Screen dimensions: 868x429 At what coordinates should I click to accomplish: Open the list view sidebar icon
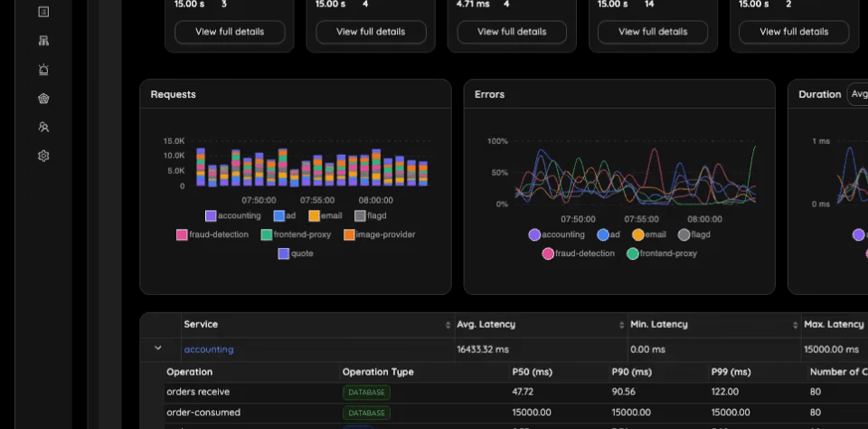click(x=43, y=12)
